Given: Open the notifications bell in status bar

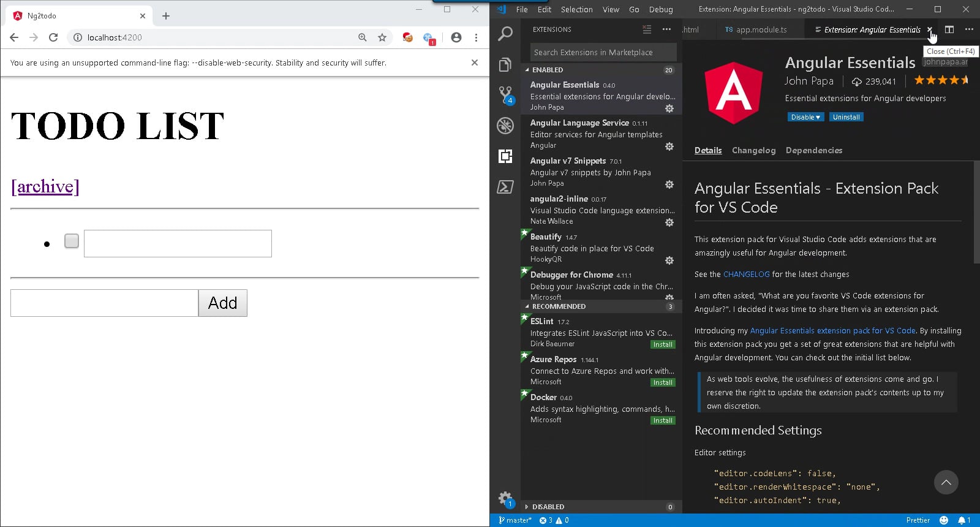Looking at the screenshot, I should point(964,520).
